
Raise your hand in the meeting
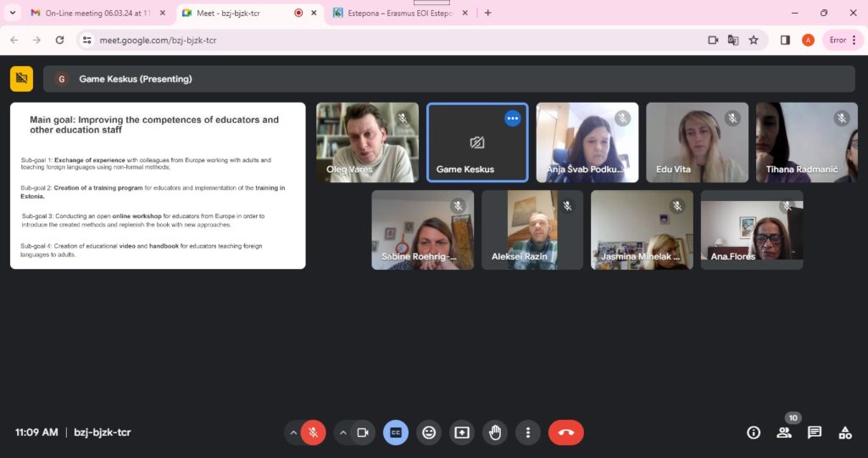tap(495, 433)
